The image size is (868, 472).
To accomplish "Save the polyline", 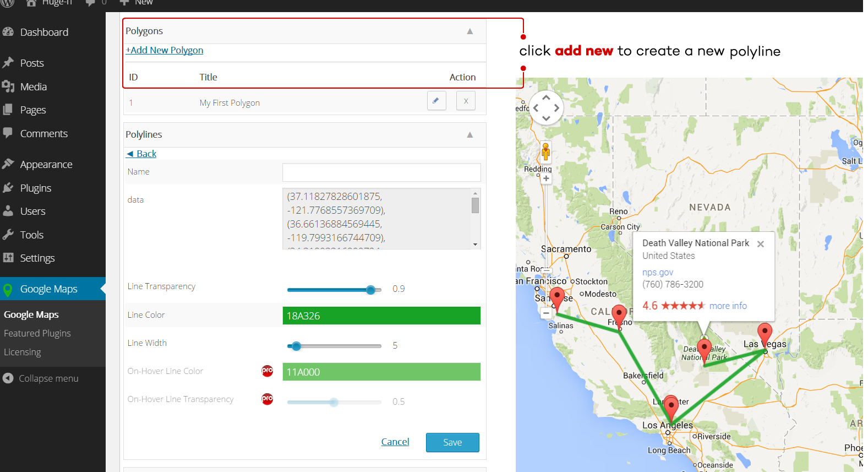I will pyautogui.click(x=452, y=442).
